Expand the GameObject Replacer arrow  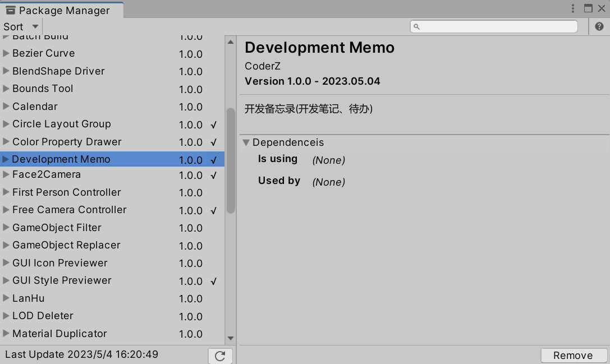pyautogui.click(x=6, y=245)
